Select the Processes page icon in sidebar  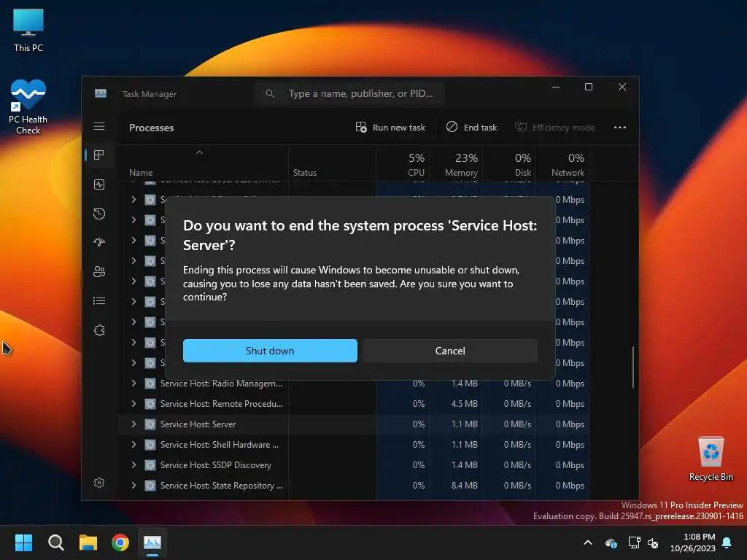click(x=99, y=155)
